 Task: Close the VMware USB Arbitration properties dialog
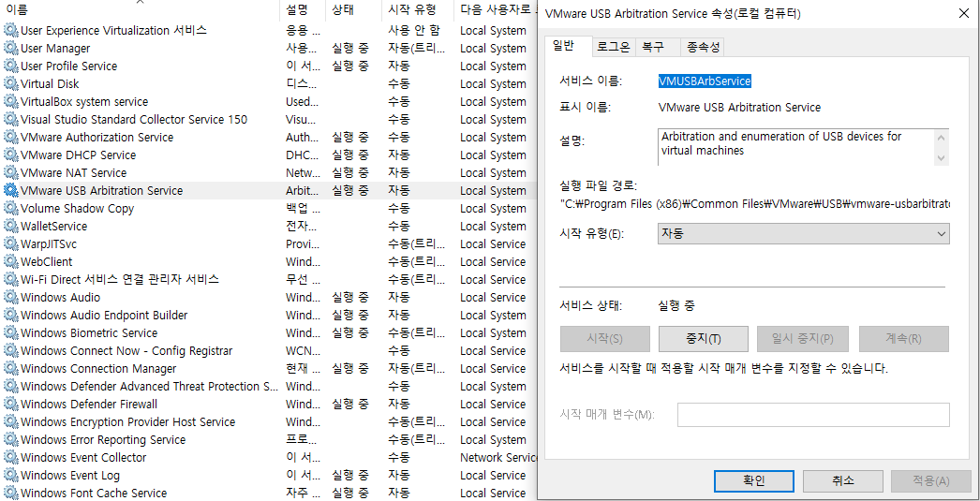click(x=963, y=14)
